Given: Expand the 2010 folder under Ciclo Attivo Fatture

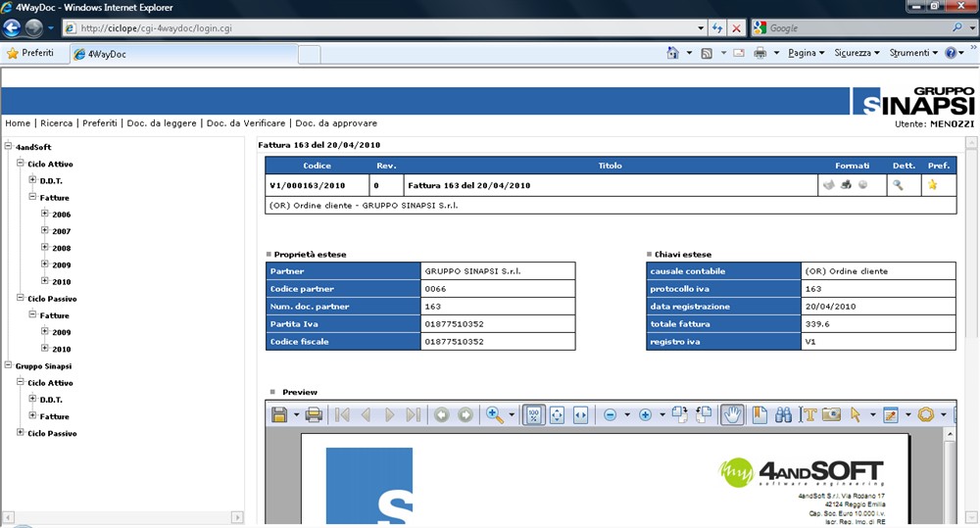Looking at the screenshot, I should pyautogui.click(x=44, y=281).
